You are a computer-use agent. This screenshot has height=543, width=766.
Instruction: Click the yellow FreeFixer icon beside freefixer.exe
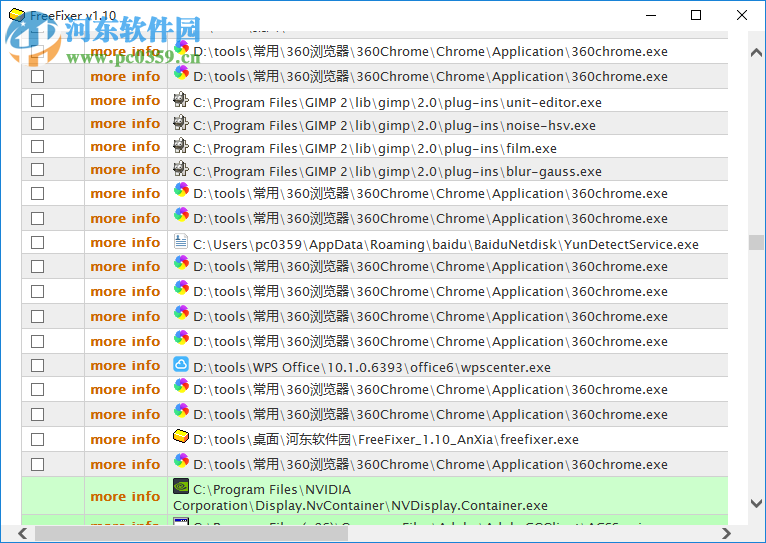[x=181, y=437]
